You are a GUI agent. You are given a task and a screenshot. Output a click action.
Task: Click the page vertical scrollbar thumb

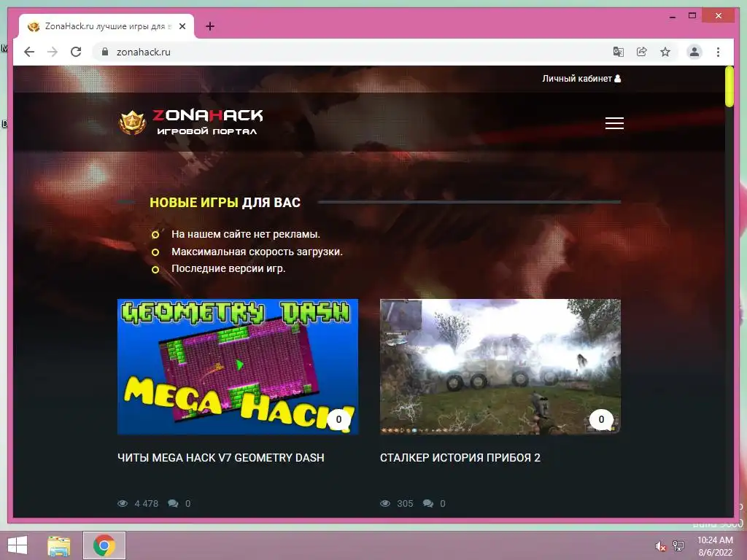click(x=729, y=87)
